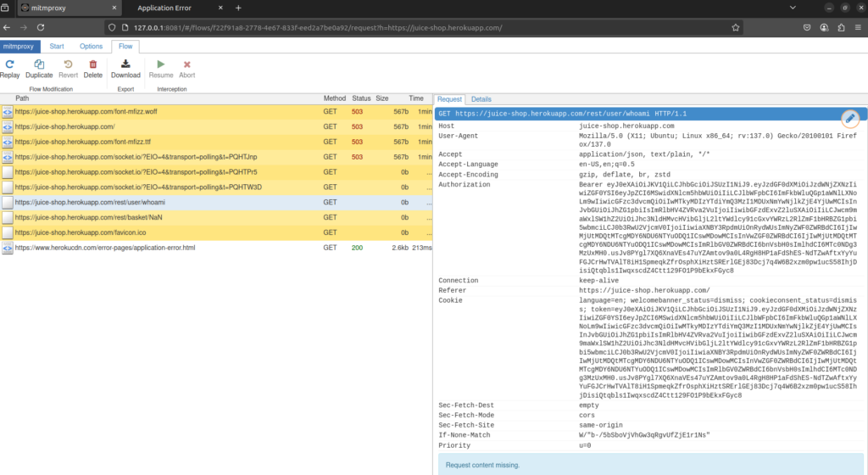Viewport: 868px width, 475px height.
Task: Click the Revert flow icon
Action: pyautogui.click(x=69, y=64)
